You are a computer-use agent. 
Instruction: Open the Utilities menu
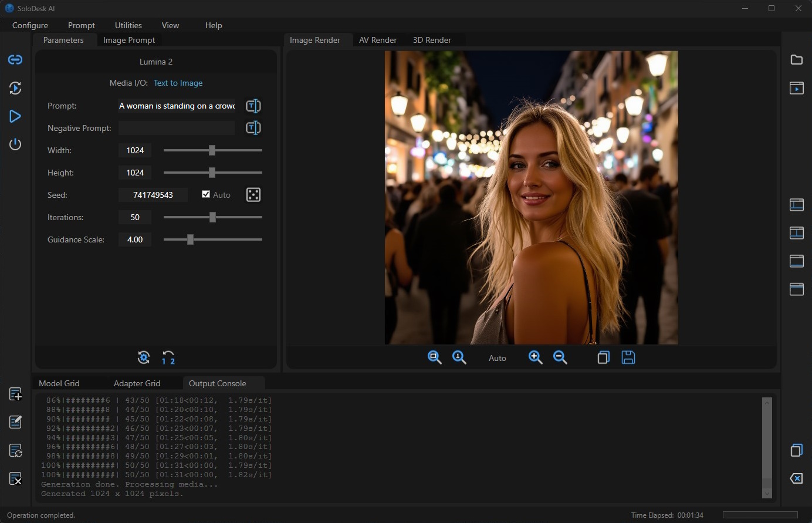[128, 25]
